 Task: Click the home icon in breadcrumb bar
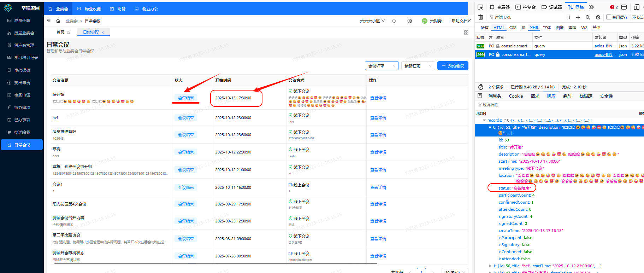point(58,21)
